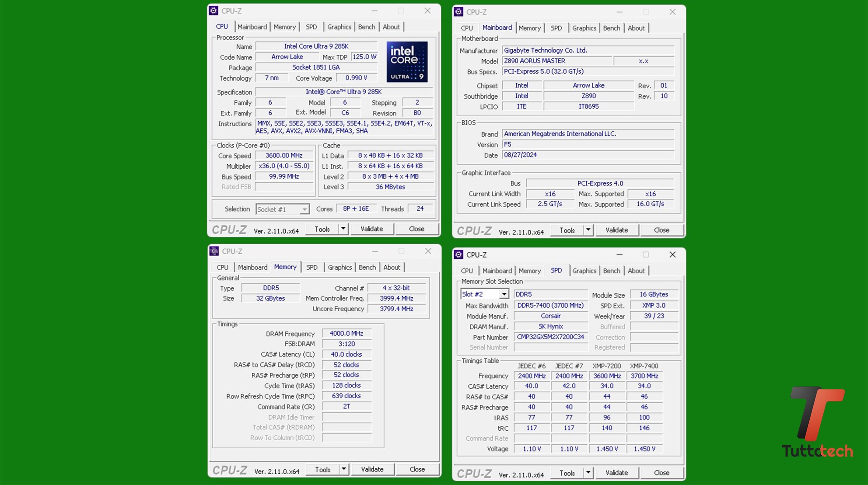This screenshot has width=868, height=485.
Task: Minimize the Mainboard window
Action: click(619, 12)
